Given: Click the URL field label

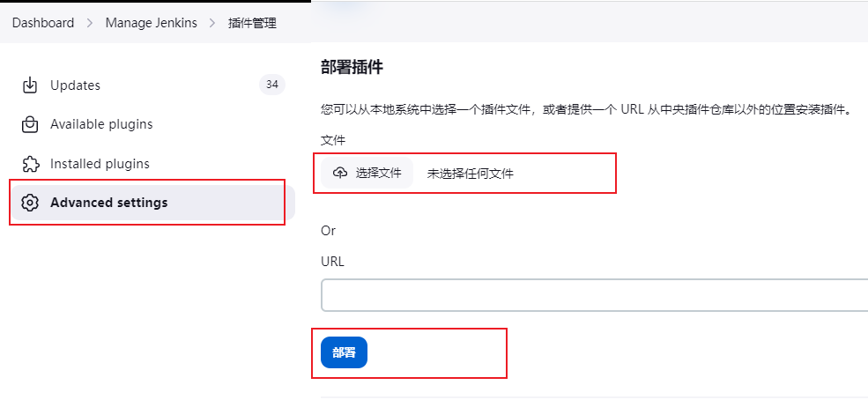Looking at the screenshot, I should tap(333, 262).
